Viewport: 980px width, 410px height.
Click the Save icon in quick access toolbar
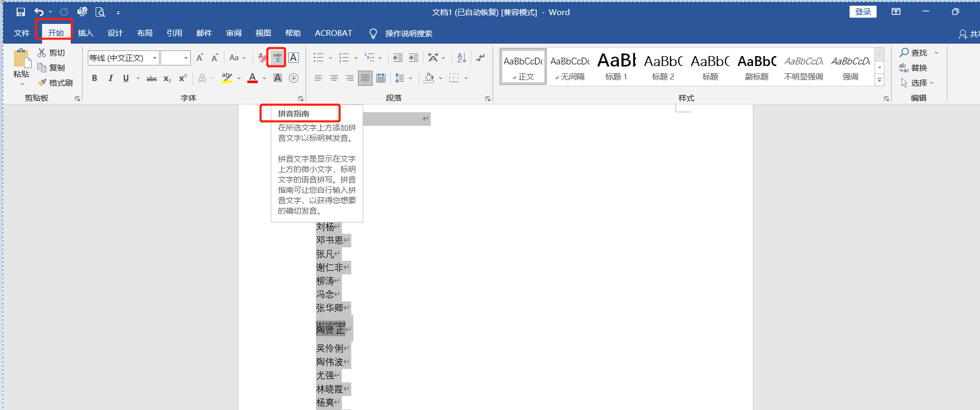21,12
